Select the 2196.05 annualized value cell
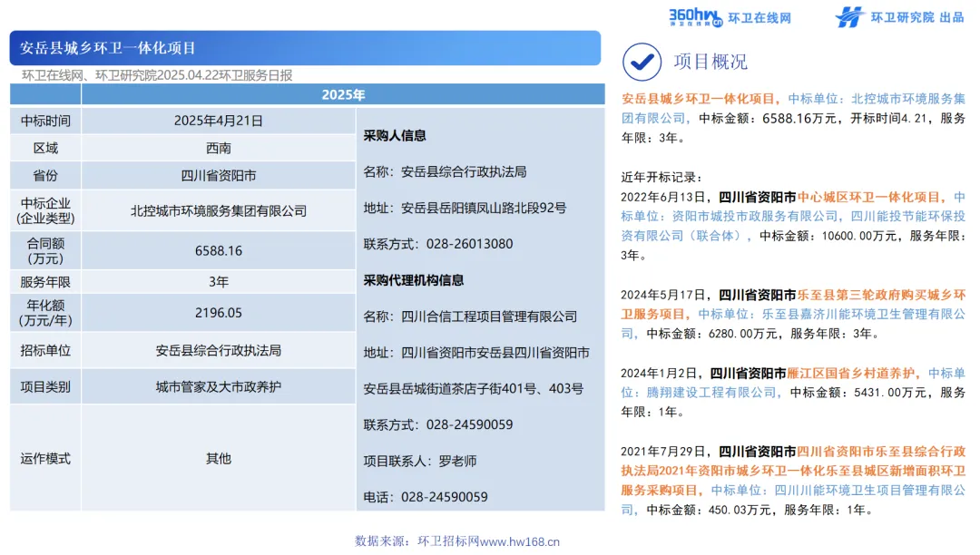Viewport: 980px width, 555px height. click(x=218, y=313)
